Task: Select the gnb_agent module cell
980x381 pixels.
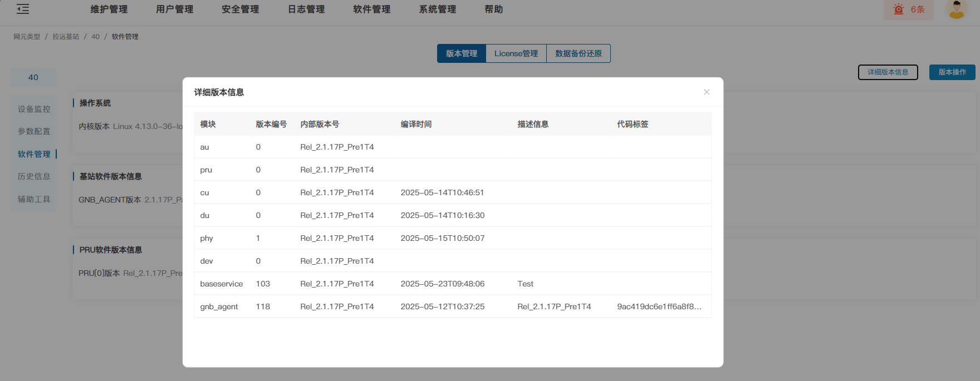Action: point(219,306)
